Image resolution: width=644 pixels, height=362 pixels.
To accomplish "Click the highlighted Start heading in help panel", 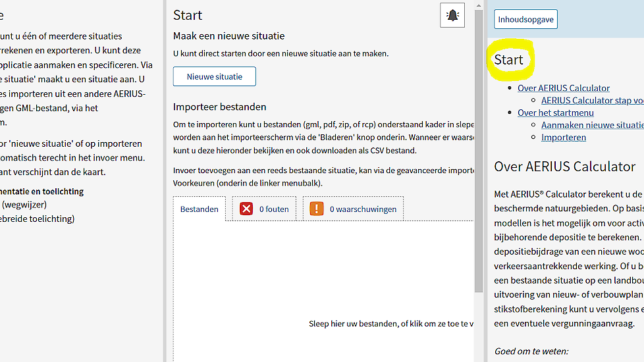I will pyautogui.click(x=508, y=60).
